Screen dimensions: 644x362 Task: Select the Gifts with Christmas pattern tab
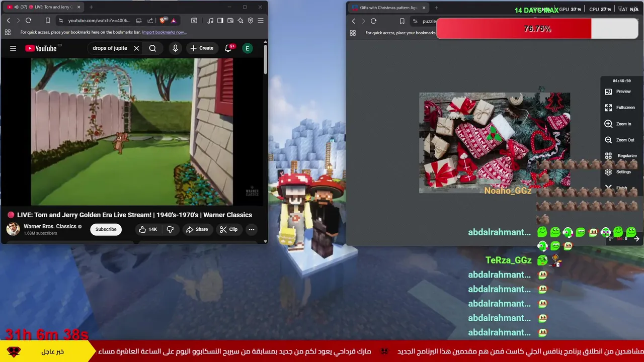pos(388,8)
